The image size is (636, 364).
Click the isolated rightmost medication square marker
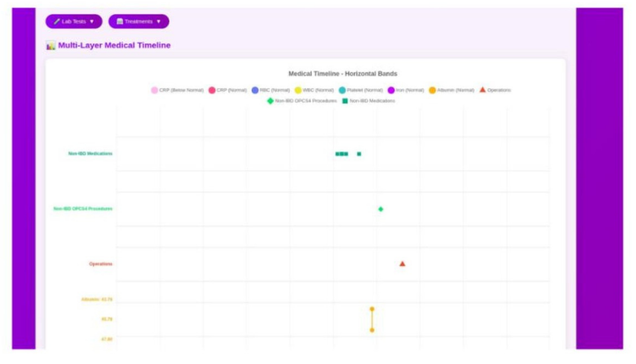tap(359, 154)
